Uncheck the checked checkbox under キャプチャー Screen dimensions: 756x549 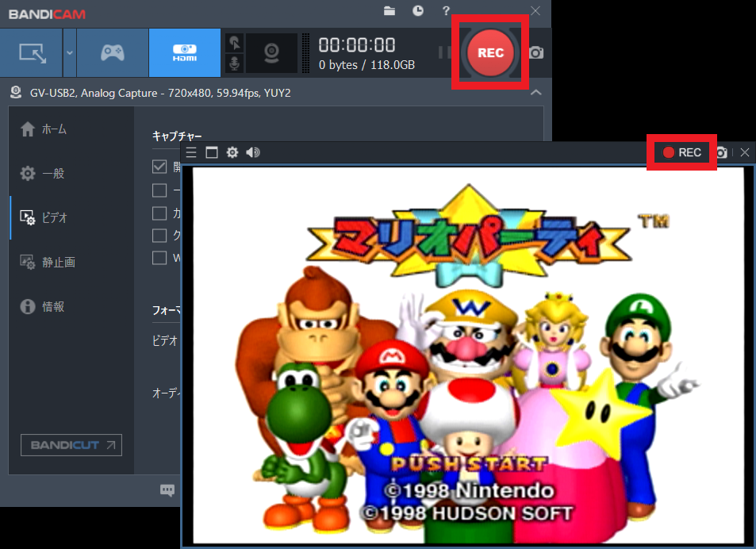(159, 167)
